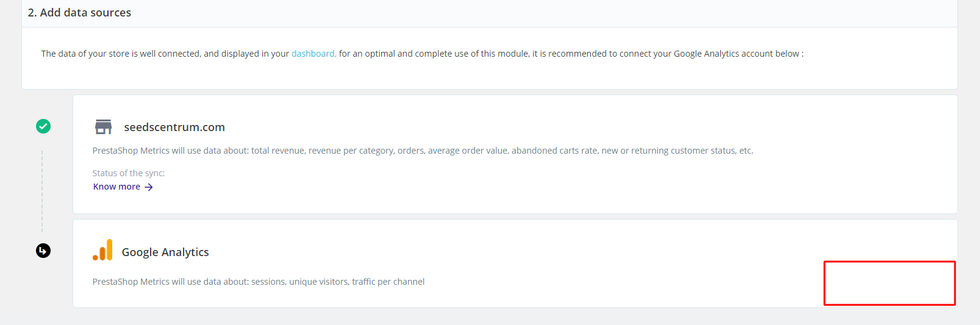Image resolution: width=980 pixels, height=325 pixels.
Task: Click the 'Status of the sync:' label
Action: 129,173
